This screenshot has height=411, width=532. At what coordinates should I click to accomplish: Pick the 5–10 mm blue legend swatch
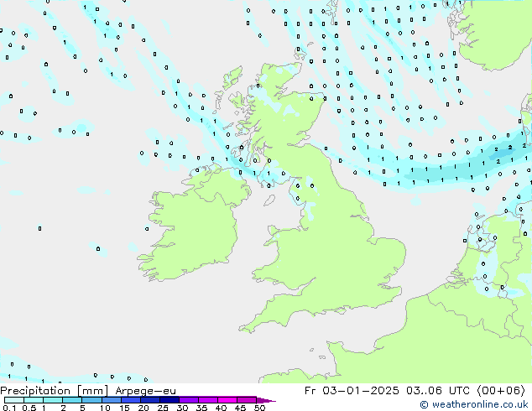[91, 400]
